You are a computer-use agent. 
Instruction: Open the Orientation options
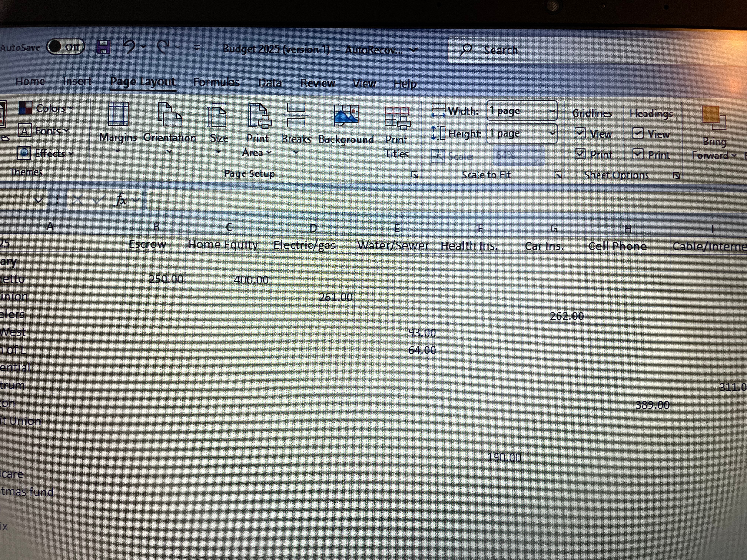coord(170,128)
